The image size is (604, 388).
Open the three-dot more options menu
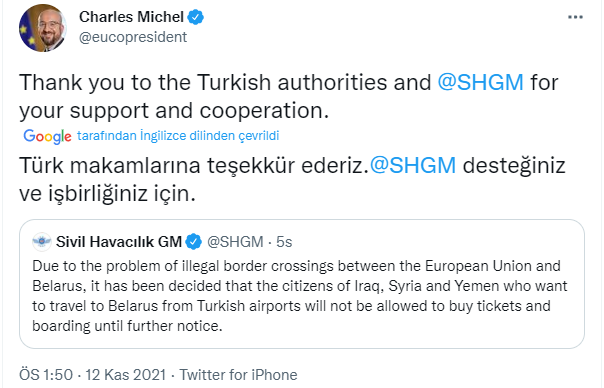coord(575,17)
